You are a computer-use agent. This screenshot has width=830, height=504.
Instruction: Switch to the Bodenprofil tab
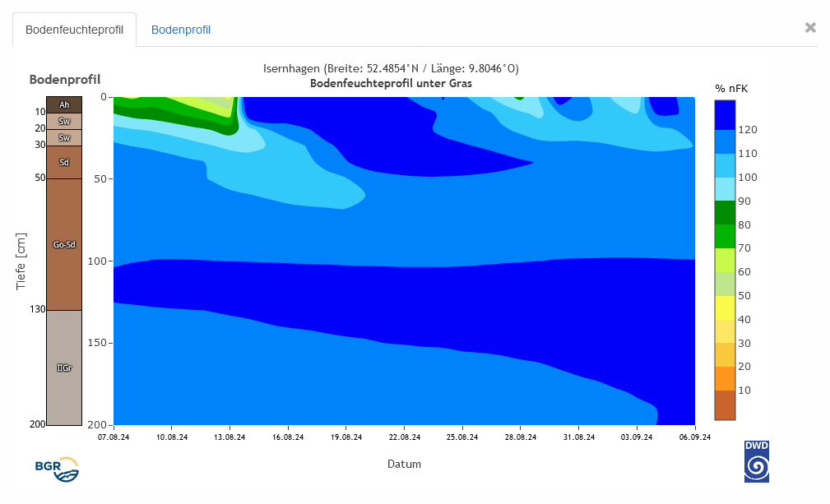click(x=181, y=30)
